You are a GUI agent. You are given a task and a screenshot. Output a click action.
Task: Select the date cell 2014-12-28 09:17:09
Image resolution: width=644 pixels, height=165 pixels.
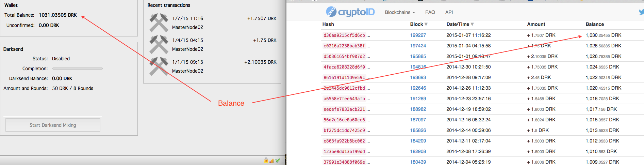coord(469,77)
